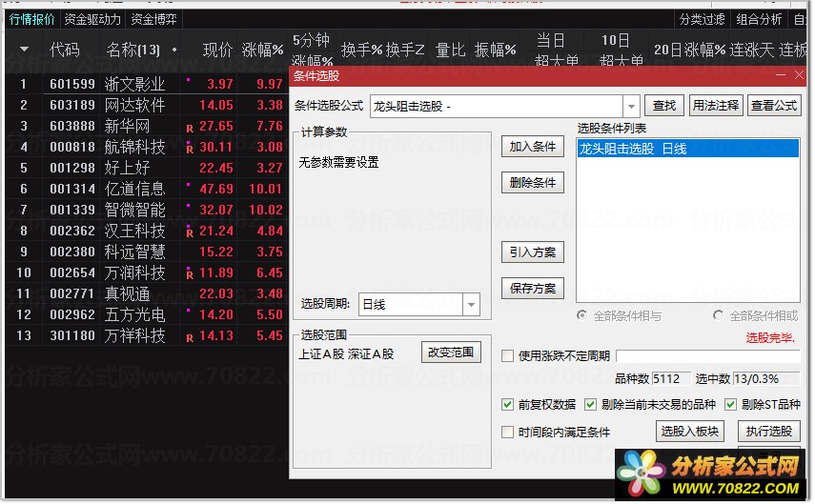The width and height of the screenshot is (815, 504).
Task: Select stock row 真视通
Action: (x=147, y=293)
